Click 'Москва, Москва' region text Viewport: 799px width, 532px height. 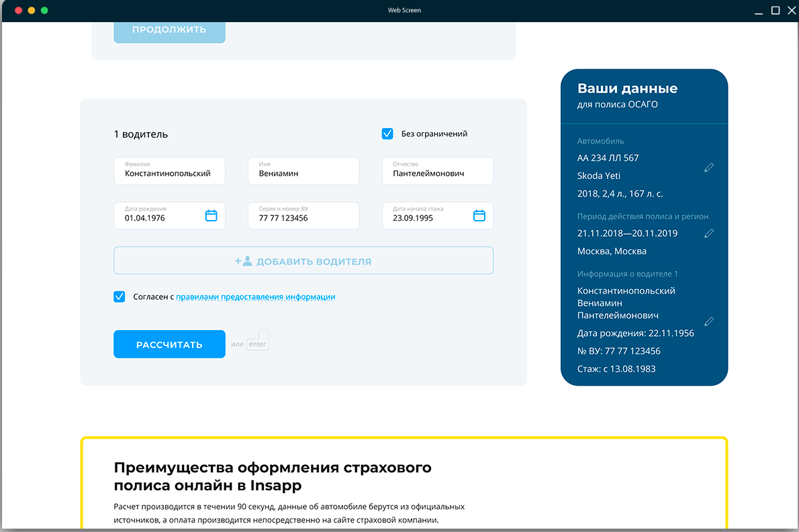click(612, 251)
